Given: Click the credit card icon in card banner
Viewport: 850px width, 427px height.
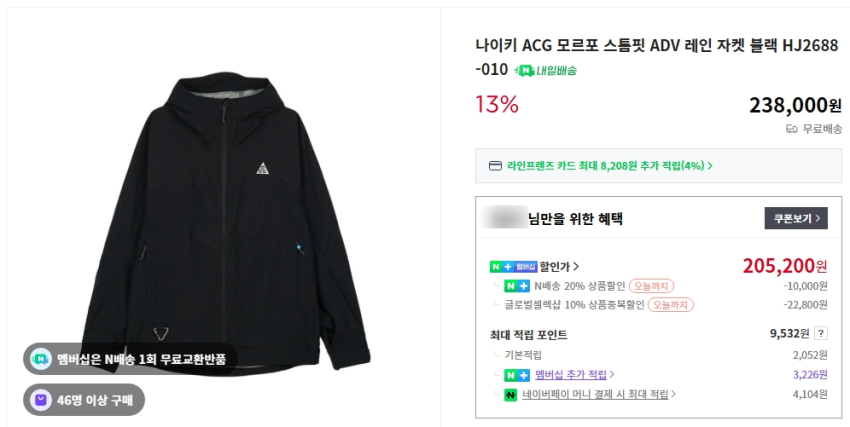Looking at the screenshot, I should (x=495, y=165).
